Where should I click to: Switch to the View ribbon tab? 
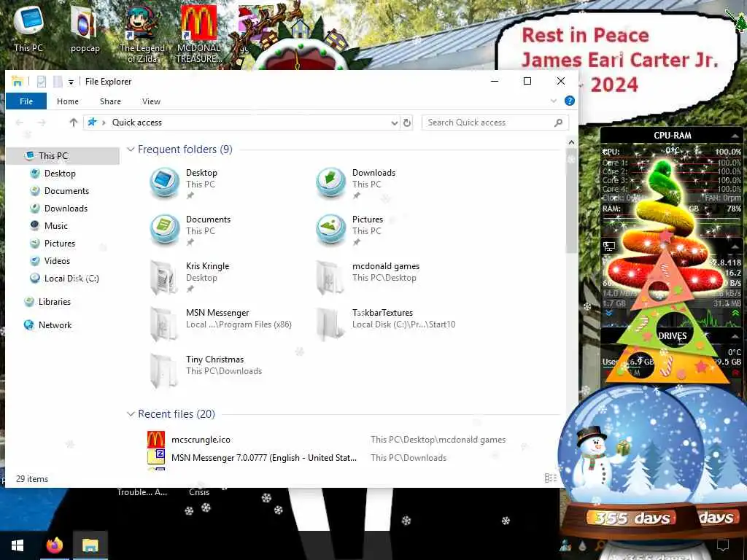pyautogui.click(x=151, y=101)
